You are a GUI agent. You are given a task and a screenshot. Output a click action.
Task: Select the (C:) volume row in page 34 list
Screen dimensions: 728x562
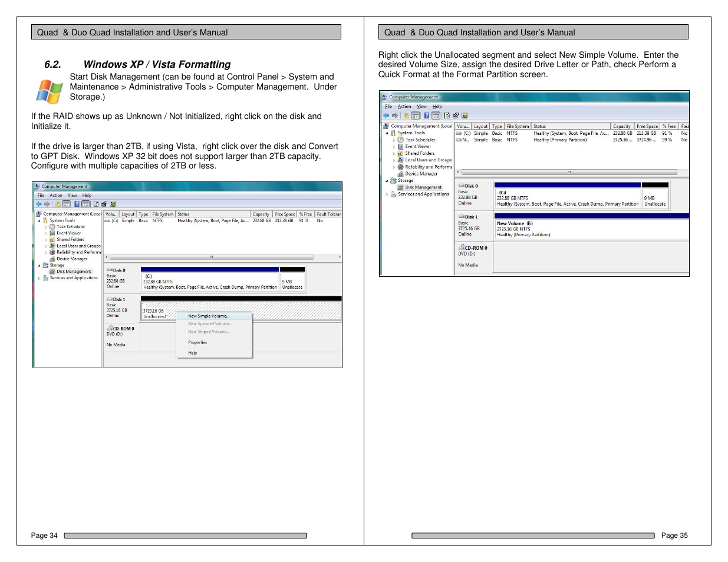tap(223, 220)
